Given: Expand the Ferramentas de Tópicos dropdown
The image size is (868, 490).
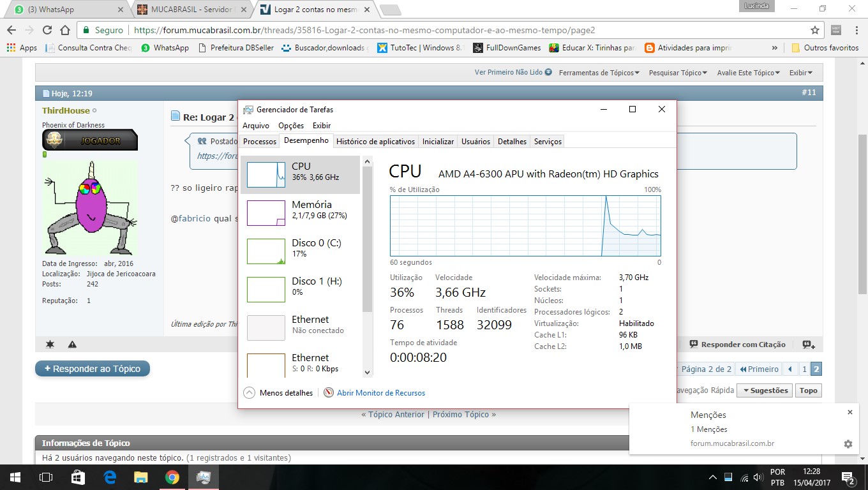Looking at the screenshot, I should [599, 73].
